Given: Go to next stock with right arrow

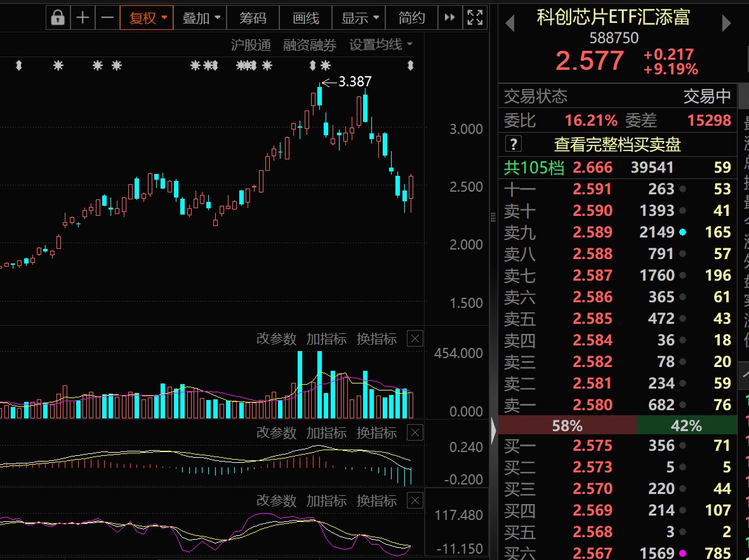Looking at the screenshot, I should pyautogui.click(x=726, y=23).
